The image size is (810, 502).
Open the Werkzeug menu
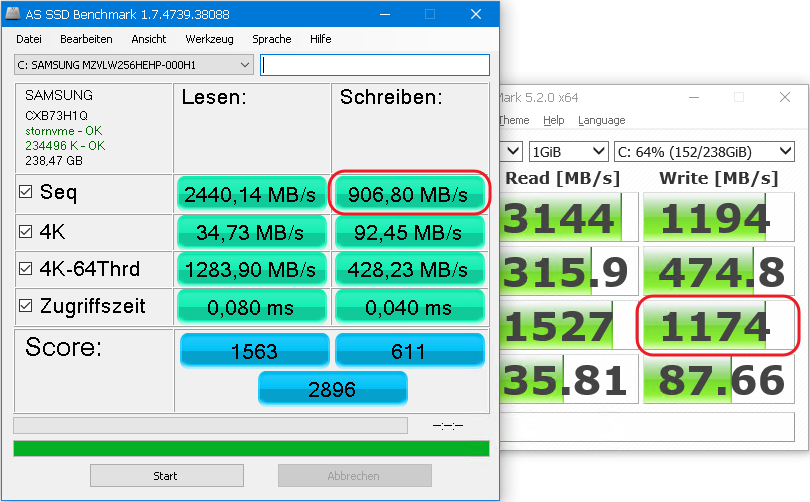pos(209,39)
